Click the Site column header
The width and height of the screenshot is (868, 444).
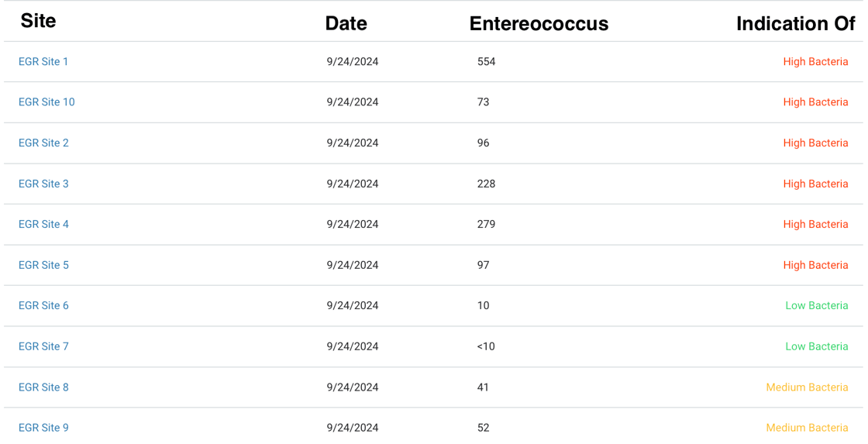[38, 21]
